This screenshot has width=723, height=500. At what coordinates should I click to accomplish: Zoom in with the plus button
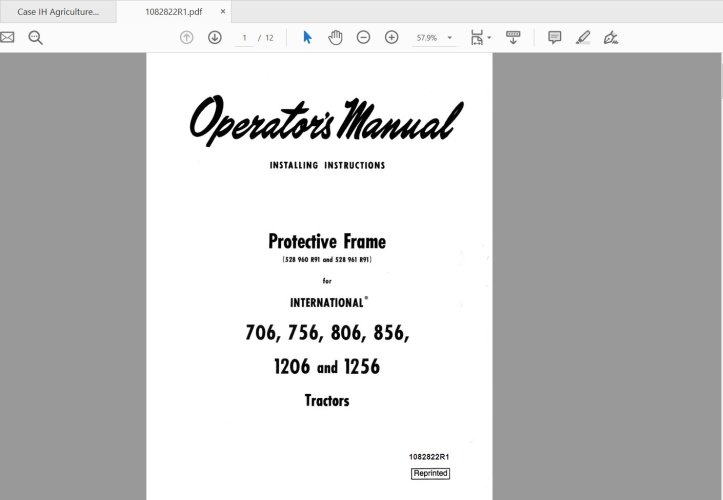point(391,37)
